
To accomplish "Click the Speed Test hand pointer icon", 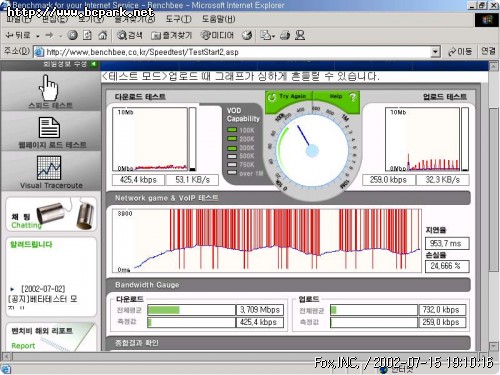I will click(x=49, y=87).
